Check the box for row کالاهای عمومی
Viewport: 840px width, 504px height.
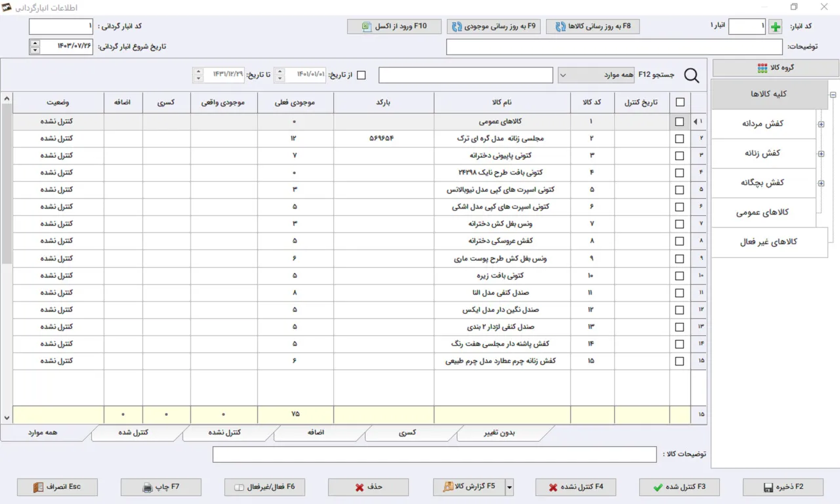pos(679,121)
